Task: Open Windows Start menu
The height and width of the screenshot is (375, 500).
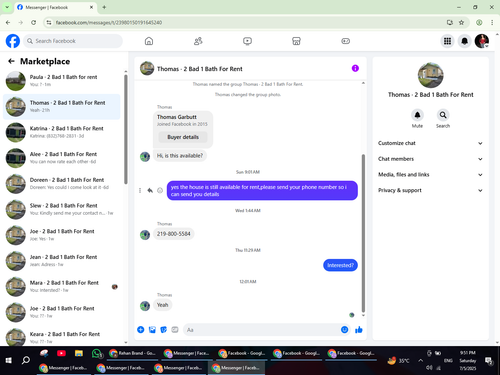Action: click(9, 360)
